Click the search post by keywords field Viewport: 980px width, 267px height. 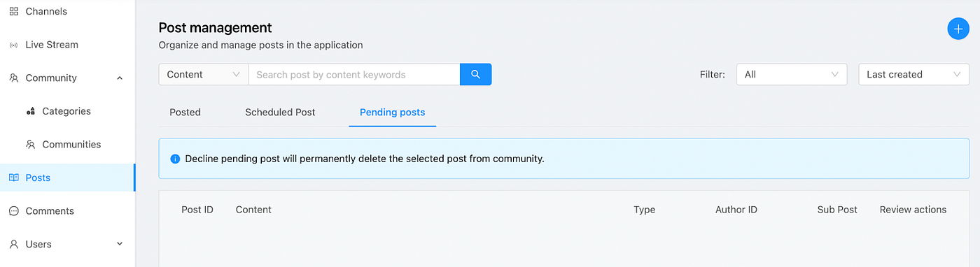coord(354,74)
